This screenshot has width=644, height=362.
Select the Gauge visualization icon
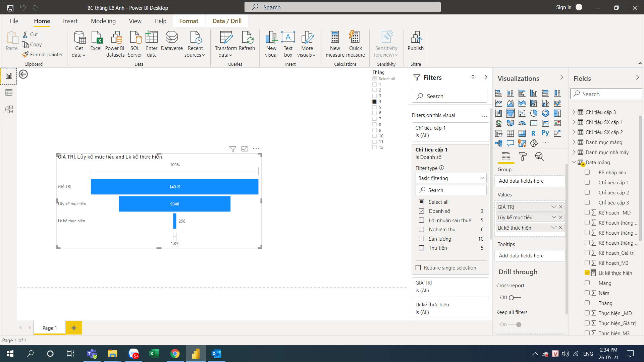522,123
